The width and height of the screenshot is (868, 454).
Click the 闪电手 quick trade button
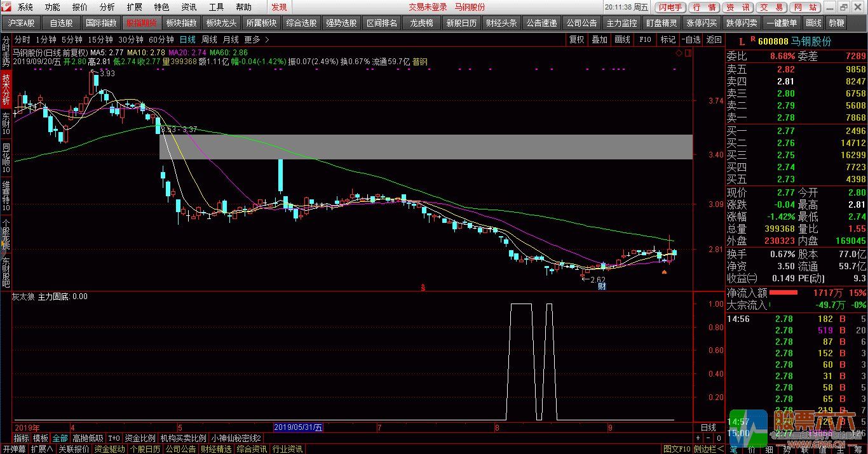coord(671,7)
